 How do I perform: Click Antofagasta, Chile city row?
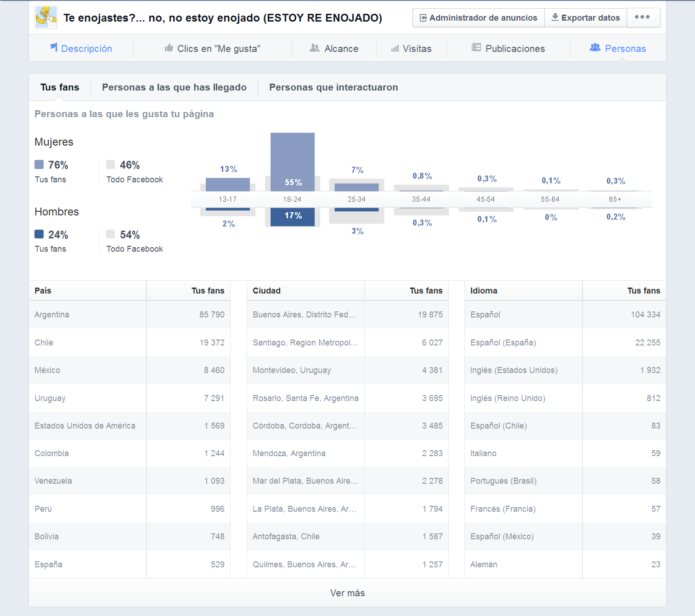[x=348, y=537]
